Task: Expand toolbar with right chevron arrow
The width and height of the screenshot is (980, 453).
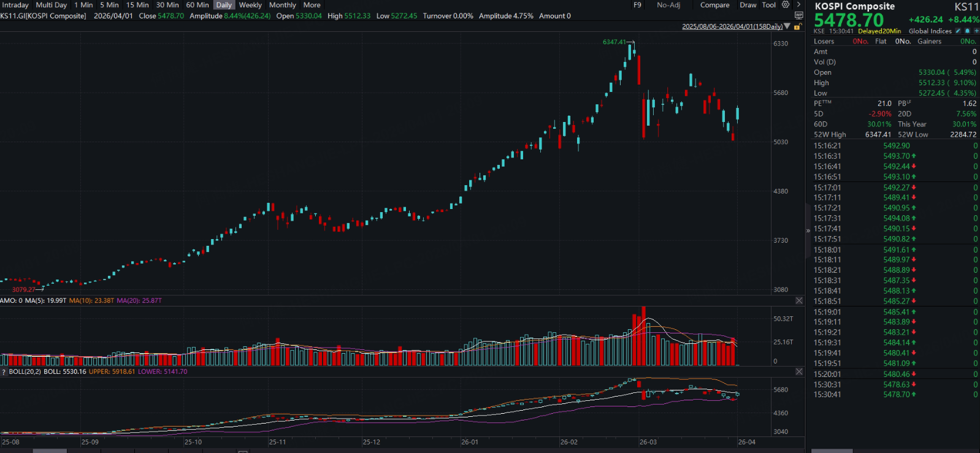Action: (x=798, y=5)
